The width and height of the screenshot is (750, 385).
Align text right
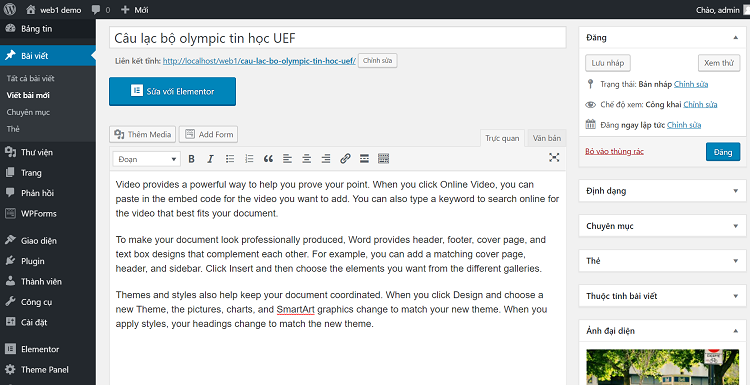pyautogui.click(x=326, y=159)
